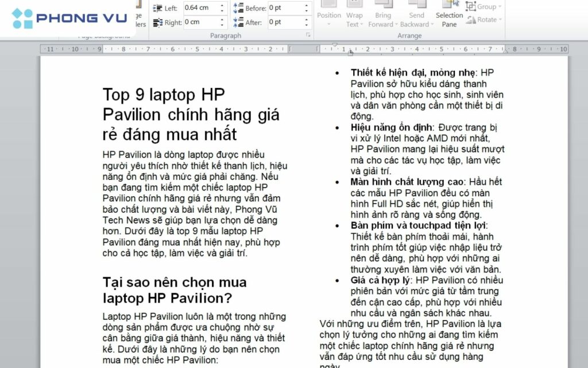Open the Selection Pane
This screenshot has height=368, width=588.
(449, 16)
